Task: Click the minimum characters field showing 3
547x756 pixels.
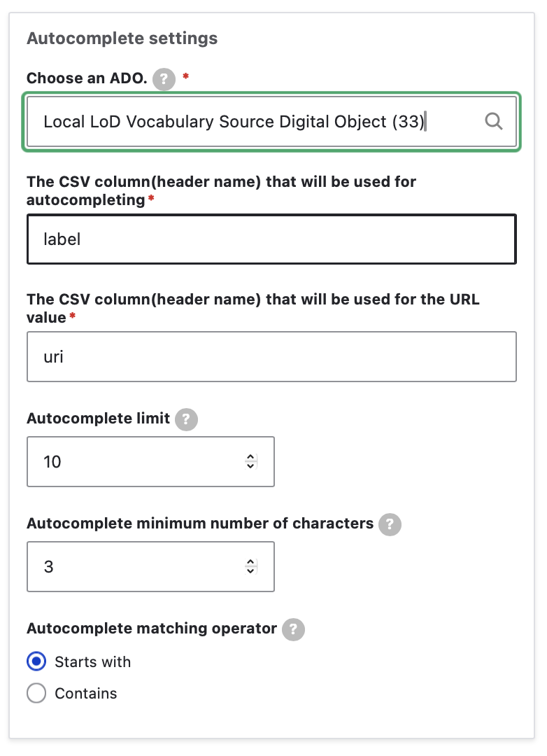Action: click(x=133, y=567)
